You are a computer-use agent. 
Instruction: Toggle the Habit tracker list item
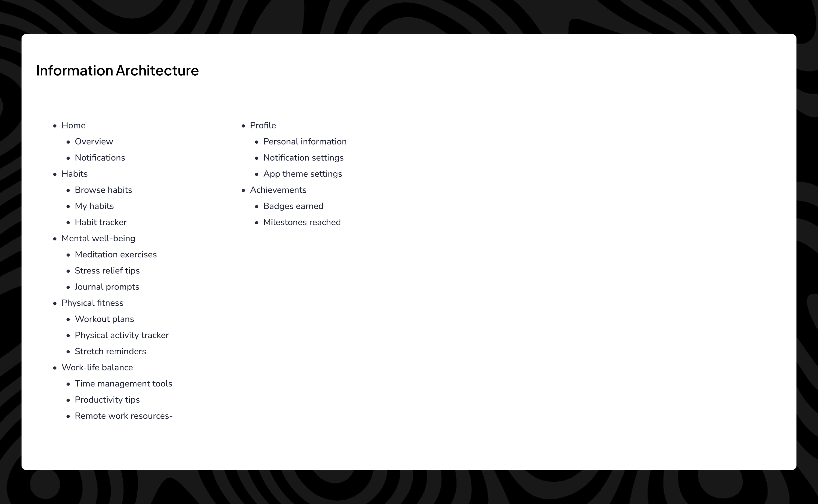(100, 222)
